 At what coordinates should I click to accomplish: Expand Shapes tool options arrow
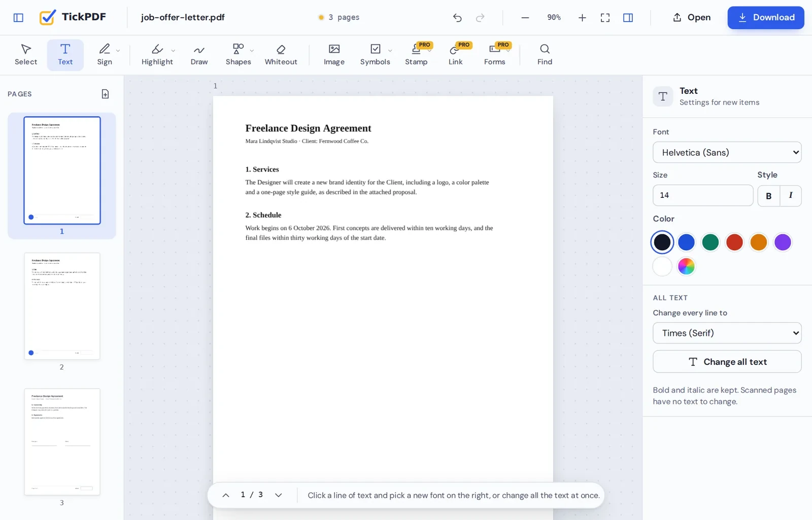click(x=252, y=51)
